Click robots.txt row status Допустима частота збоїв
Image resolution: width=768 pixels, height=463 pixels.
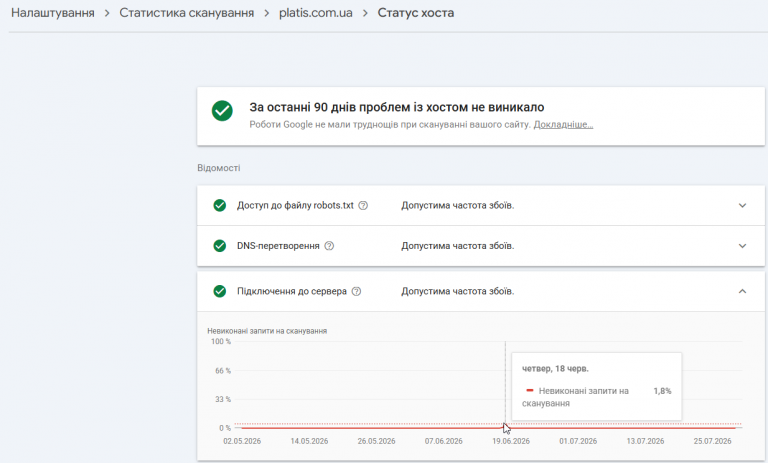[458, 206]
